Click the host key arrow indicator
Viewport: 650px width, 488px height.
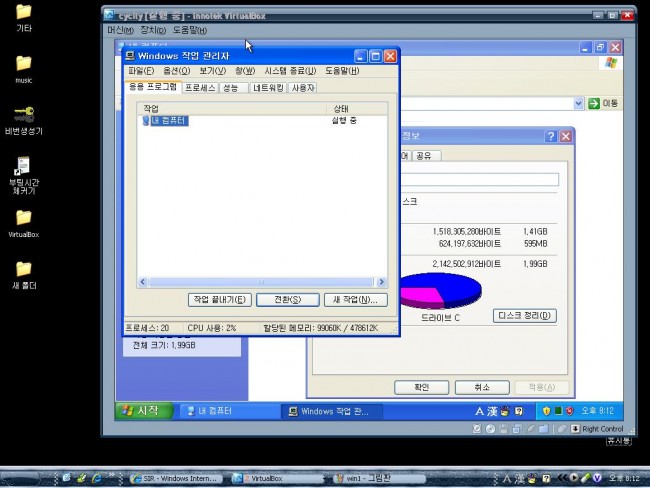575,429
